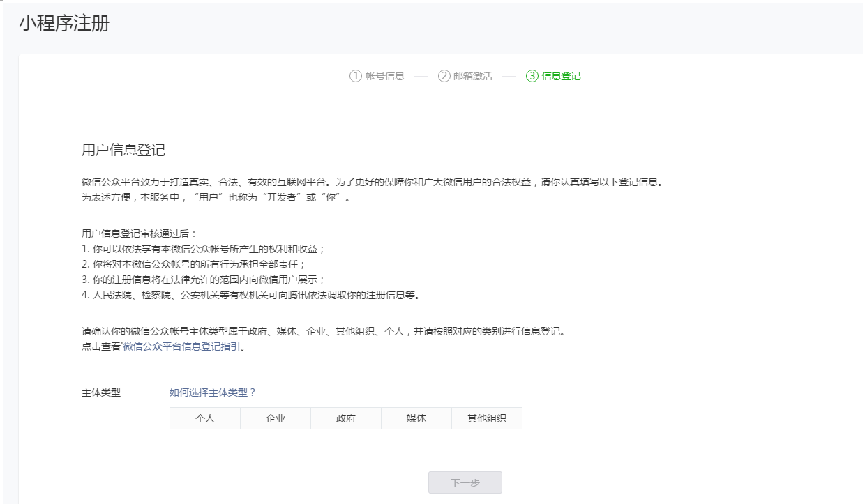865x504 pixels.
Task: Click the 主体类型 field label
Action: tap(101, 392)
